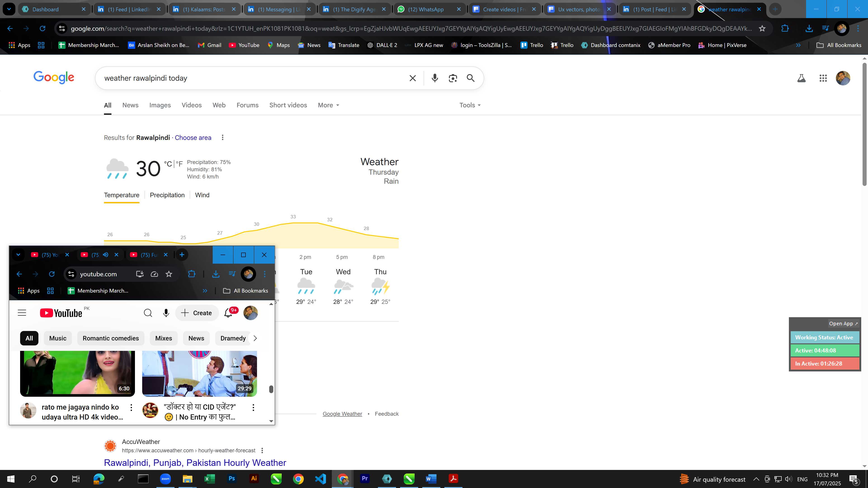Viewport: 868px width, 488px height.
Task: Click Choose area link
Action: 193,137
